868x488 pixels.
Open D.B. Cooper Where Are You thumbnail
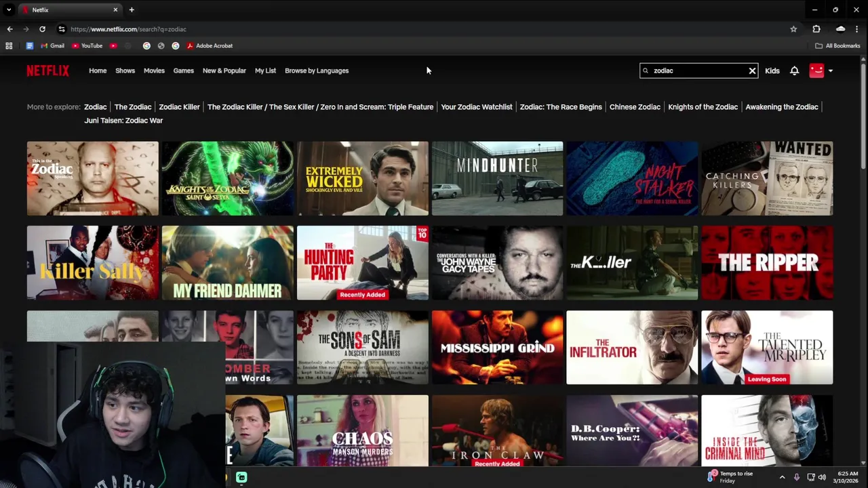click(x=632, y=431)
